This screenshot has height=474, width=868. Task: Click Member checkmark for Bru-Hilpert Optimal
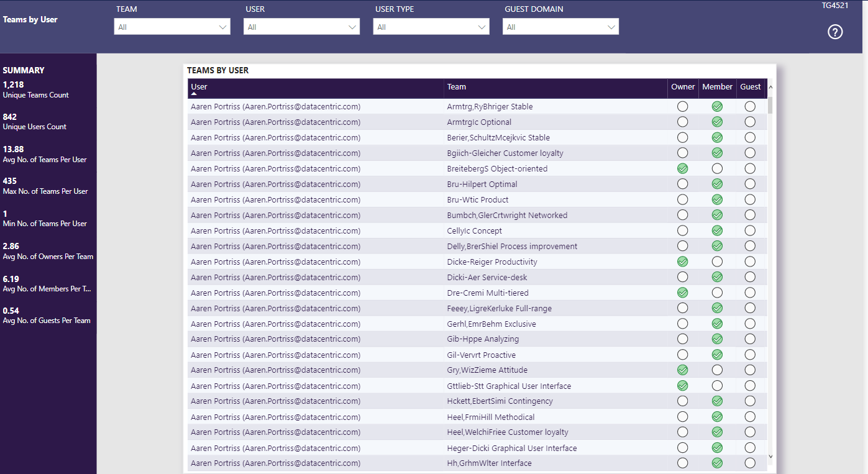[x=717, y=184]
